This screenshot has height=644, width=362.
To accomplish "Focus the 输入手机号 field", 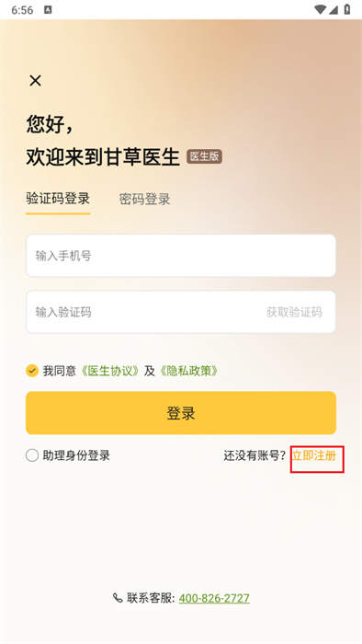I will pos(181,256).
